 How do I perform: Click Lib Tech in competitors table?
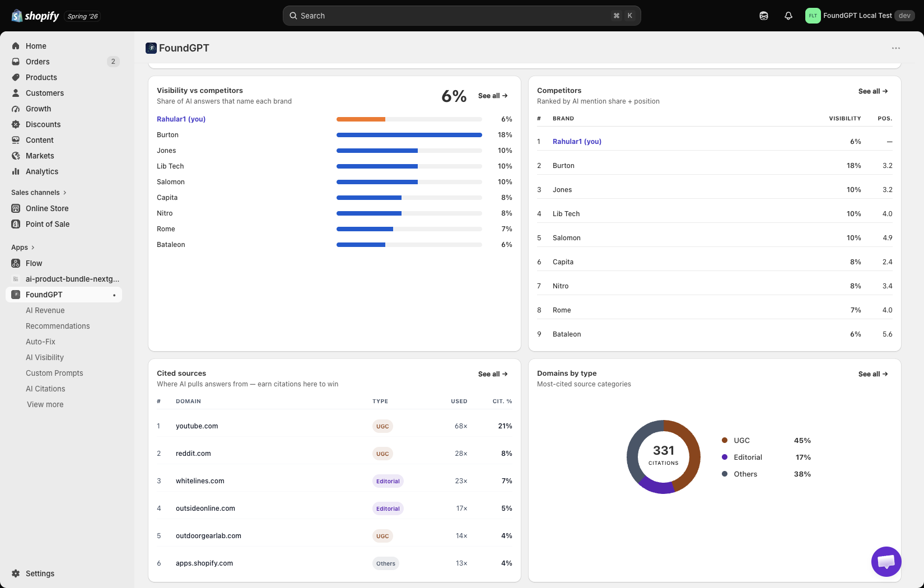[566, 214]
